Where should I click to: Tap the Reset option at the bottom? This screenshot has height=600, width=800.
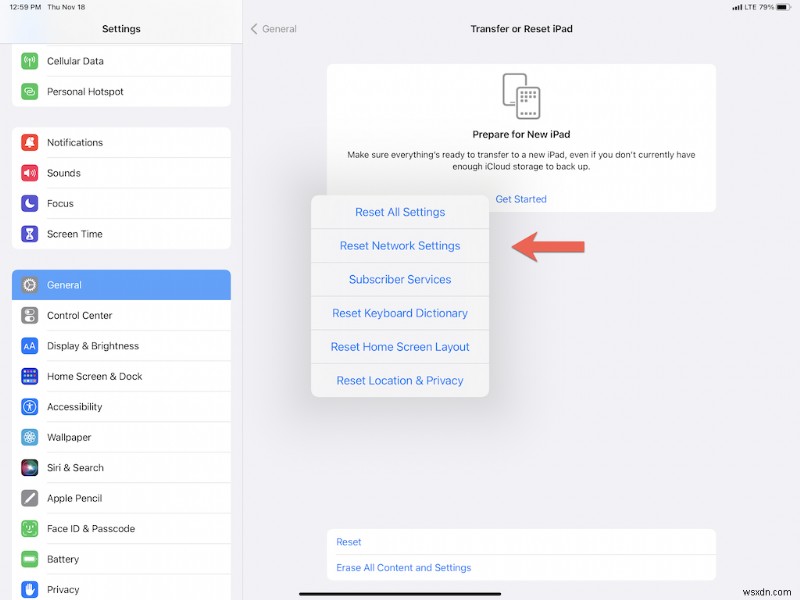point(348,541)
